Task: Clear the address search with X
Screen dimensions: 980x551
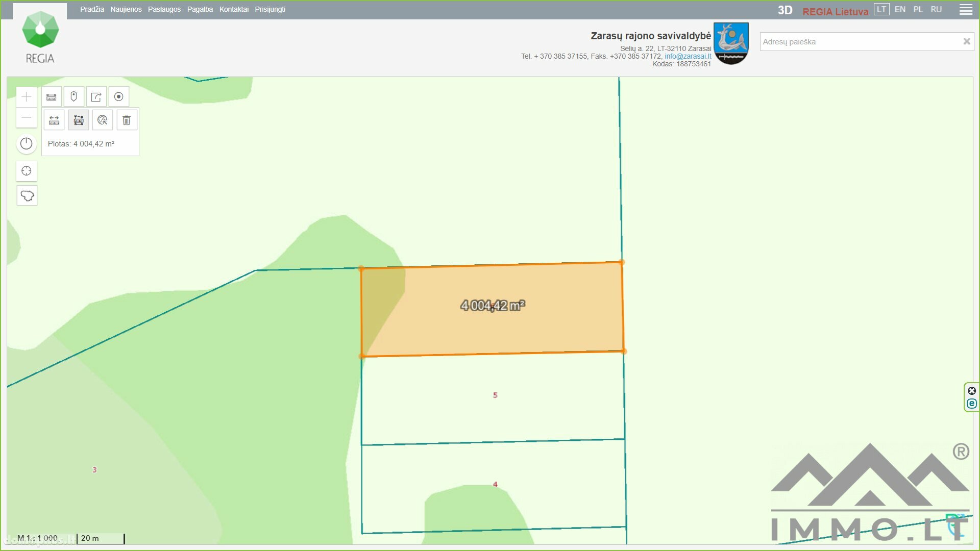Action: (966, 42)
